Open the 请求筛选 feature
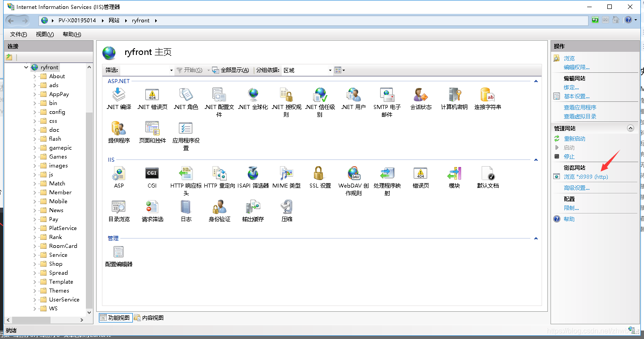This screenshot has height=339, width=644. (x=152, y=211)
